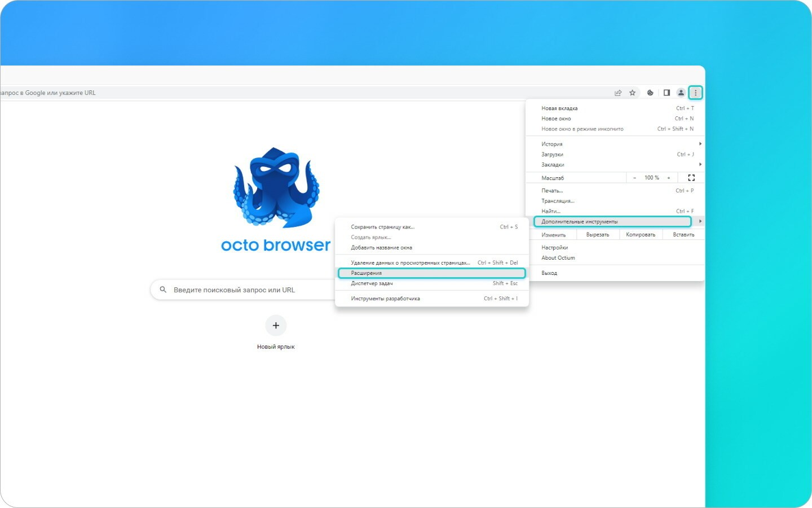Bookmark this tab with the star icon
Viewport: 812px width, 508px height.
[x=633, y=93]
